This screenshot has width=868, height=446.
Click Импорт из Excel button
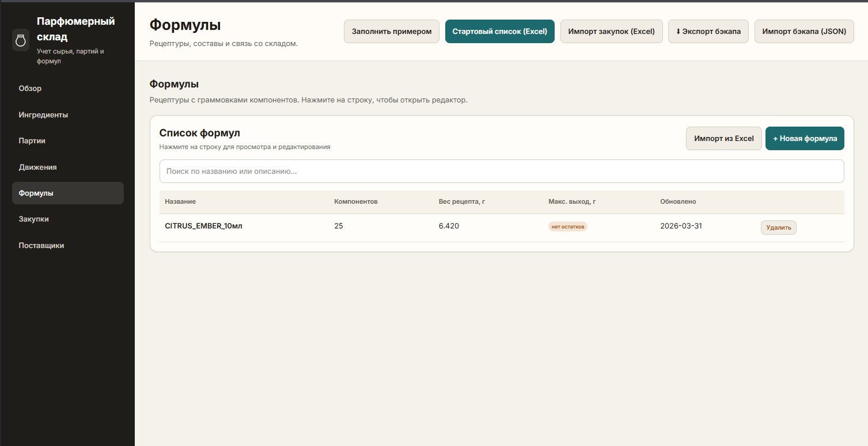(x=723, y=139)
